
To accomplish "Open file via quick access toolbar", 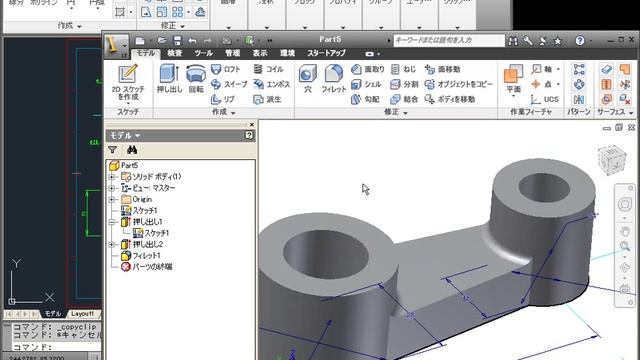I will 162,40.
